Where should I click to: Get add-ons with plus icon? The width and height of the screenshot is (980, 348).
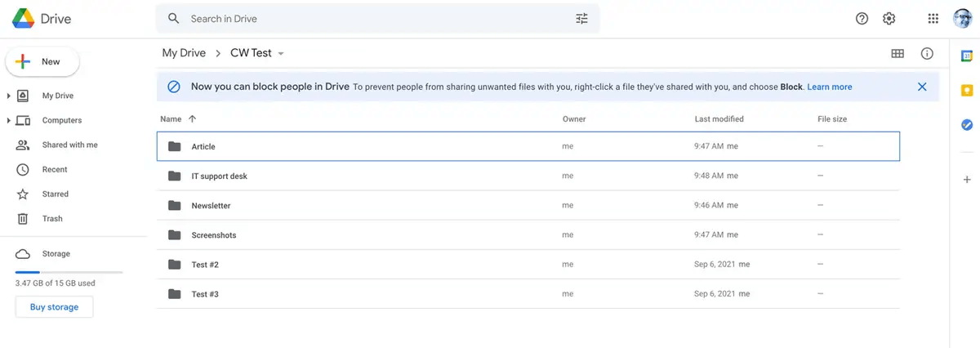point(967,179)
